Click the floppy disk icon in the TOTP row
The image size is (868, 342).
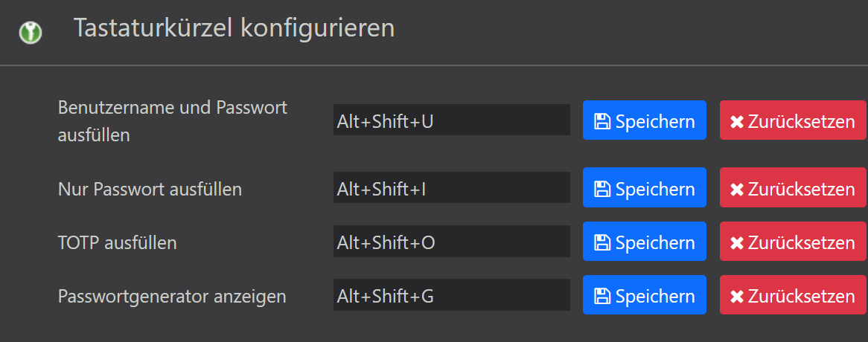(602, 243)
